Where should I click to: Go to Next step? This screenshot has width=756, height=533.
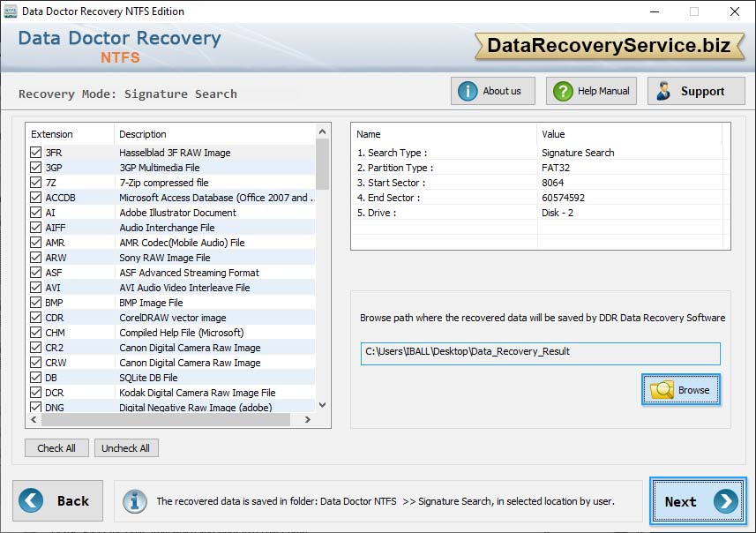[x=698, y=501]
